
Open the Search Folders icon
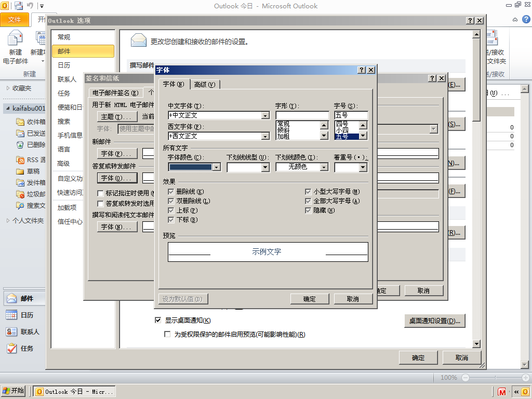[20, 205]
